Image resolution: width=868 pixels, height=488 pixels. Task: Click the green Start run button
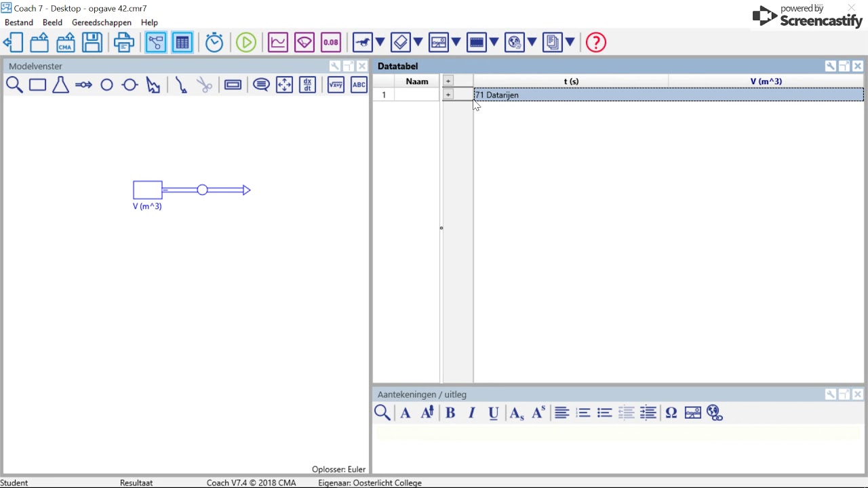pos(246,43)
